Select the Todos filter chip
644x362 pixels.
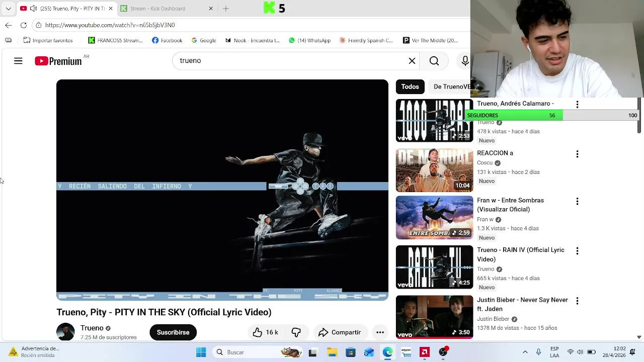(x=410, y=86)
